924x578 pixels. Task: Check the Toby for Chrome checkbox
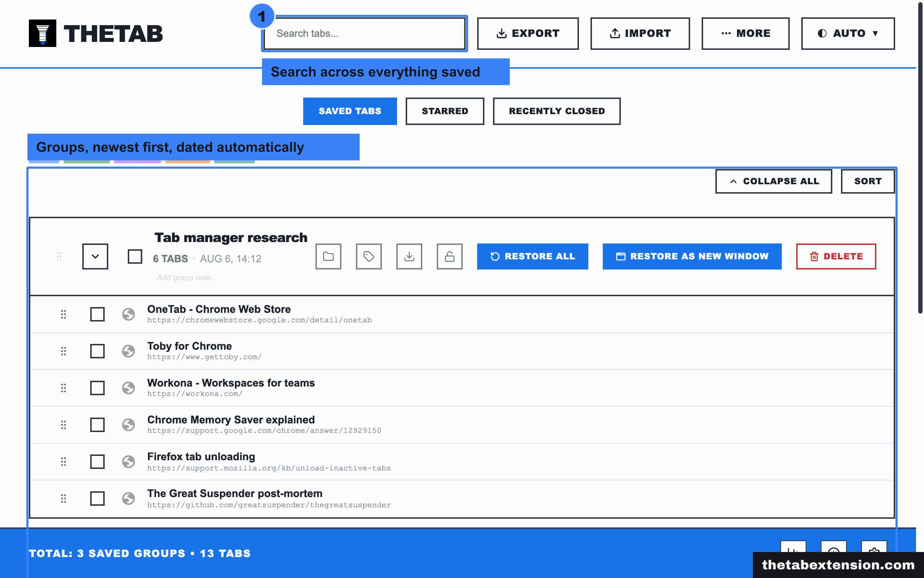coord(97,351)
